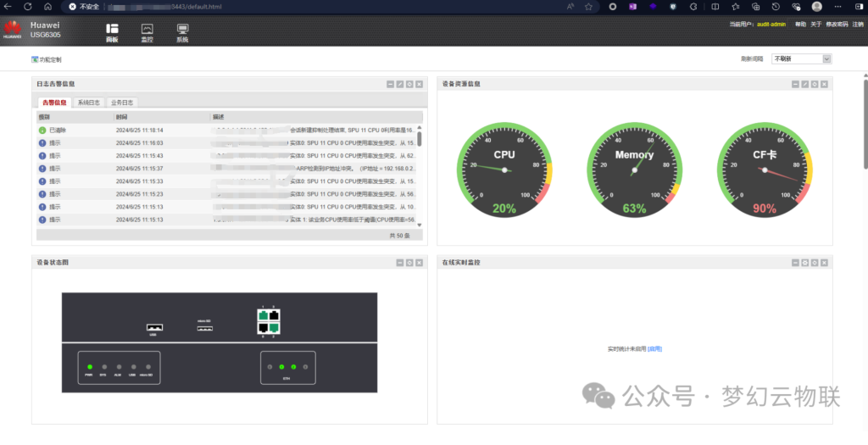Add page to favorites star icon
The width and height of the screenshot is (868, 445).
[x=588, y=7]
